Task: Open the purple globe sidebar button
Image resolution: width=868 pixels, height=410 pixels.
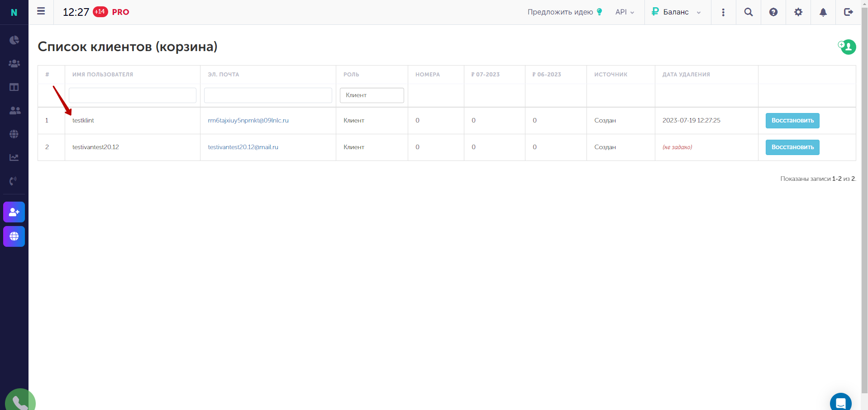Action: pyautogui.click(x=14, y=236)
